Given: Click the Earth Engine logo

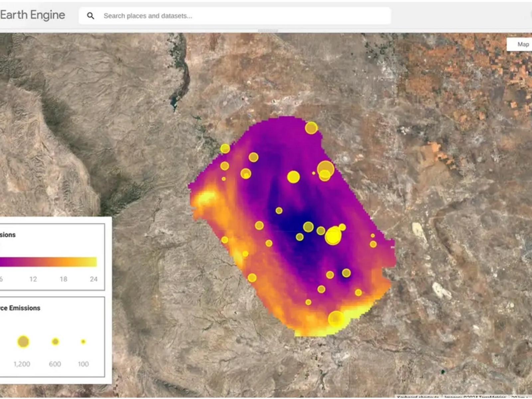Looking at the screenshot, I should click(x=33, y=15).
